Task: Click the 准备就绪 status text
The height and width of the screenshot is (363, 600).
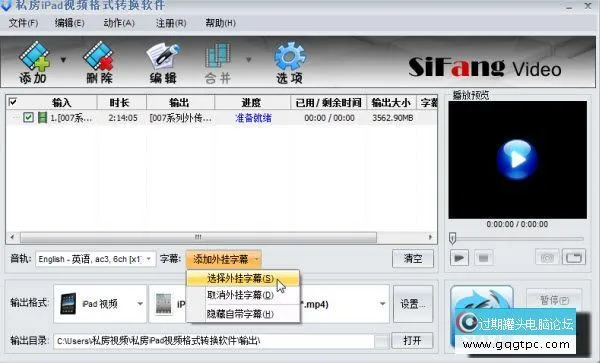Action: tap(253, 118)
